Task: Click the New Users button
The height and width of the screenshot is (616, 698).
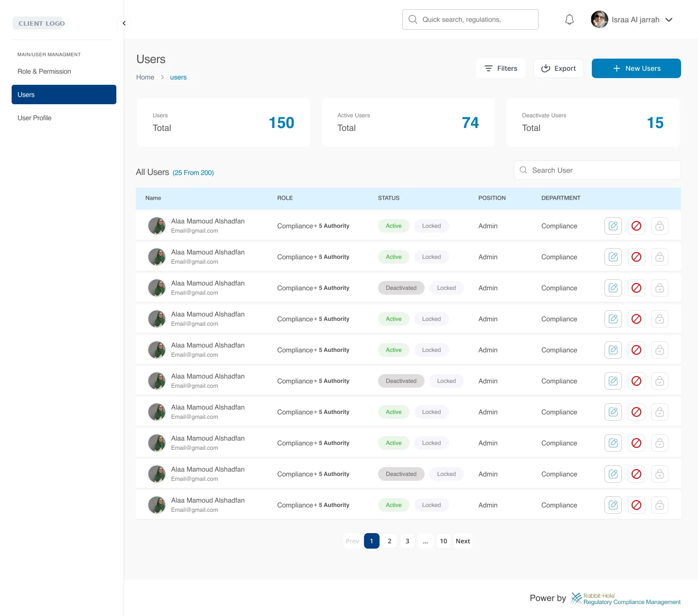Action: [636, 68]
